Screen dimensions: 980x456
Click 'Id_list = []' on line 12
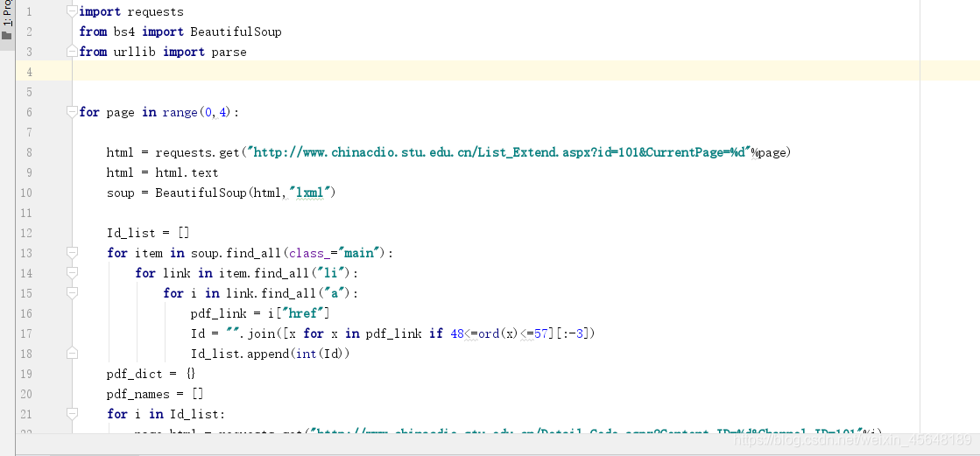coord(148,233)
